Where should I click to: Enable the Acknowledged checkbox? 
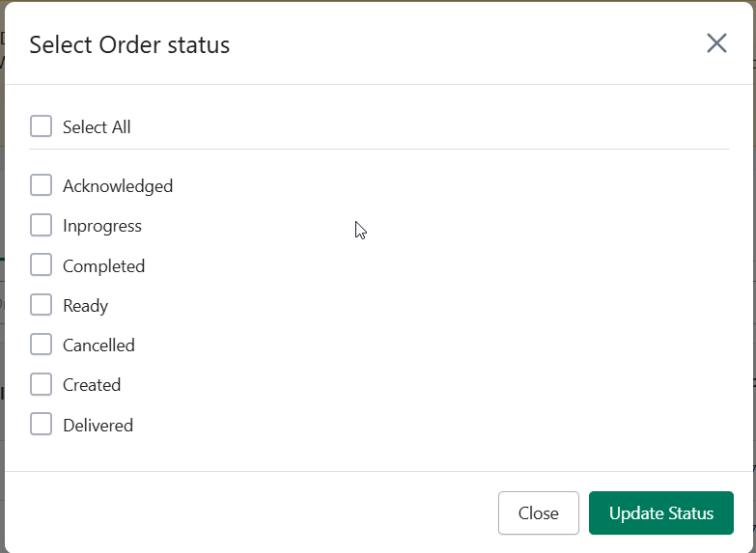coord(41,185)
